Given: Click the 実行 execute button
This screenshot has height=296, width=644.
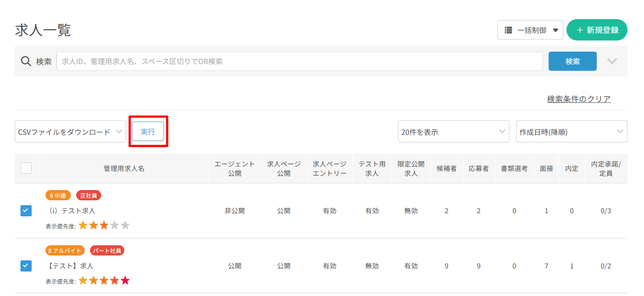Looking at the screenshot, I should pos(148,132).
